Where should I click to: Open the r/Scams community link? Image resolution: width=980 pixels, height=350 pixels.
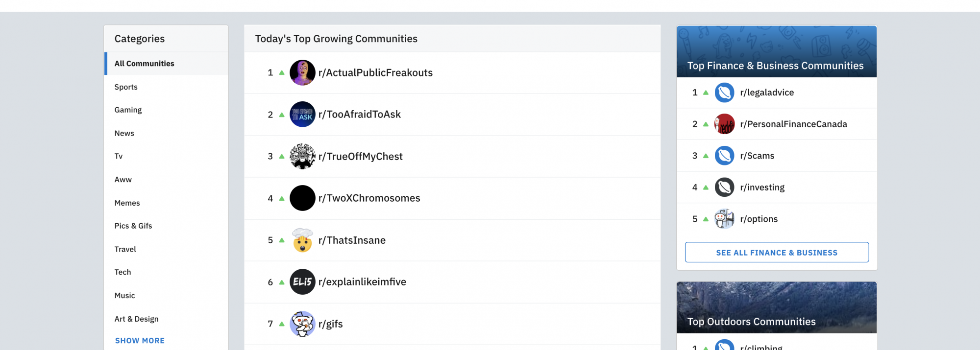[757, 156]
